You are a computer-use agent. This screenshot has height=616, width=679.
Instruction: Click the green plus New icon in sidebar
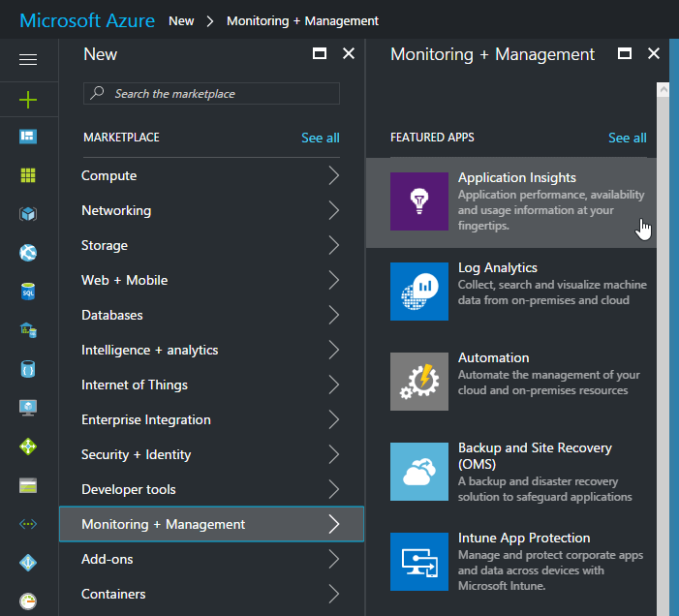[x=28, y=99]
